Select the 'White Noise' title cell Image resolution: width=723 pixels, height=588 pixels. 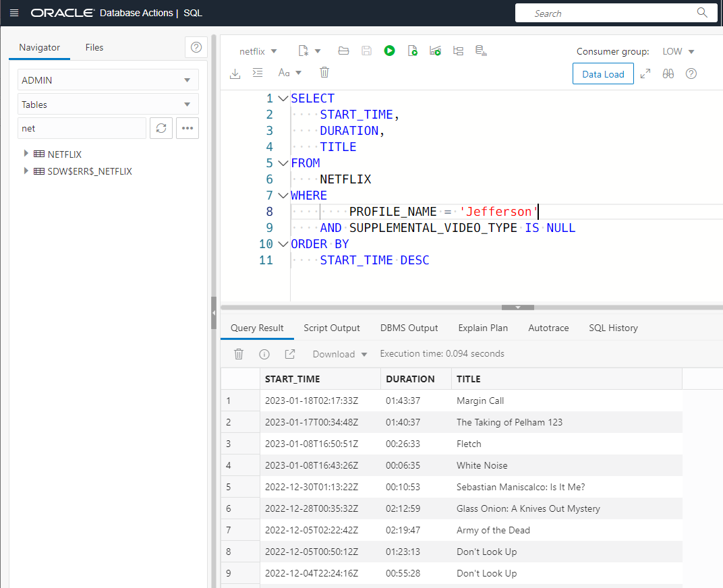coord(567,465)
